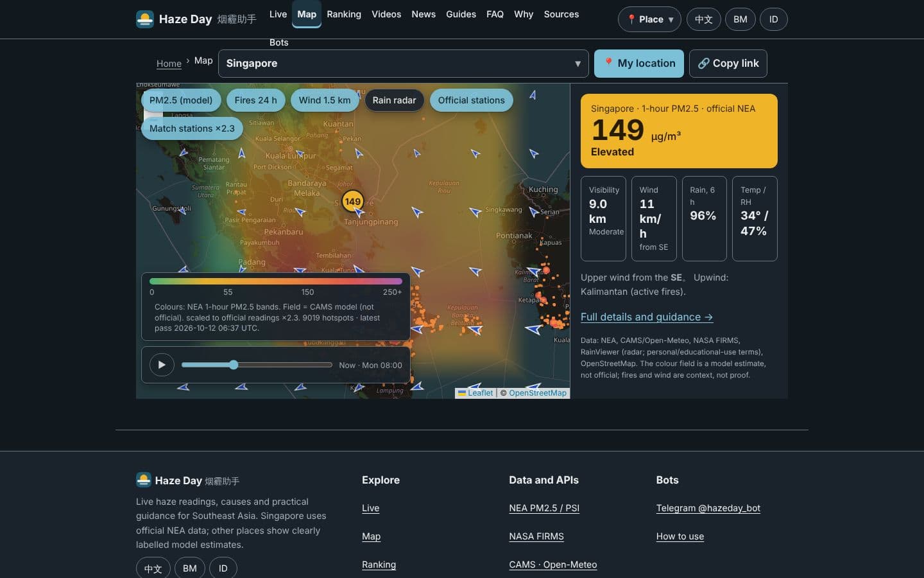The image size is (924, 578).
Task: Open the OpenStreetMap attribution link
Action: point(538,393)
